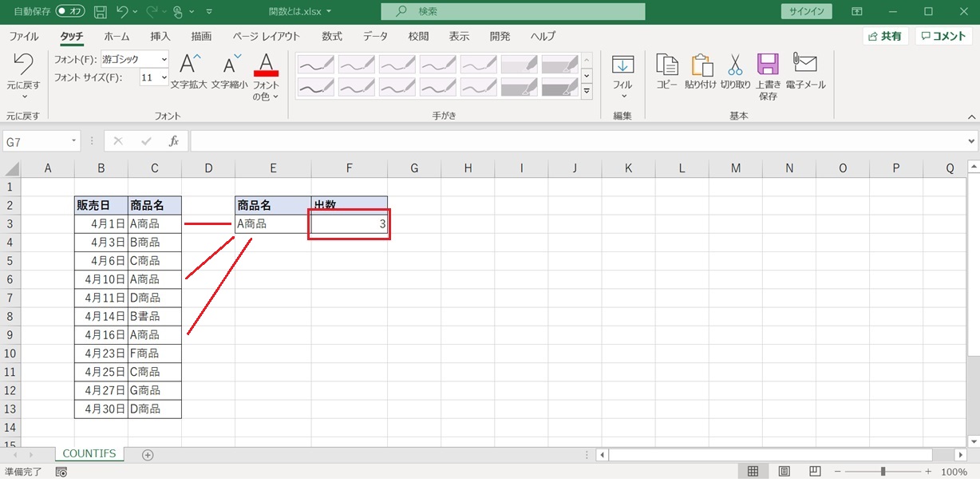The image size is (980, 482).
Task: Click the Copy (コピー) icon
Action: (x=666, y=65)
